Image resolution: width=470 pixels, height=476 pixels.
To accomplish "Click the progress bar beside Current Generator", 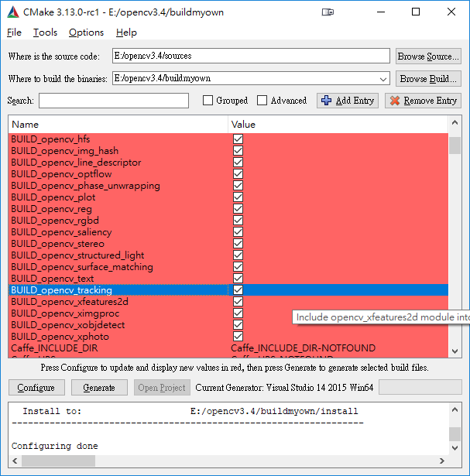I will click(420, 387).
